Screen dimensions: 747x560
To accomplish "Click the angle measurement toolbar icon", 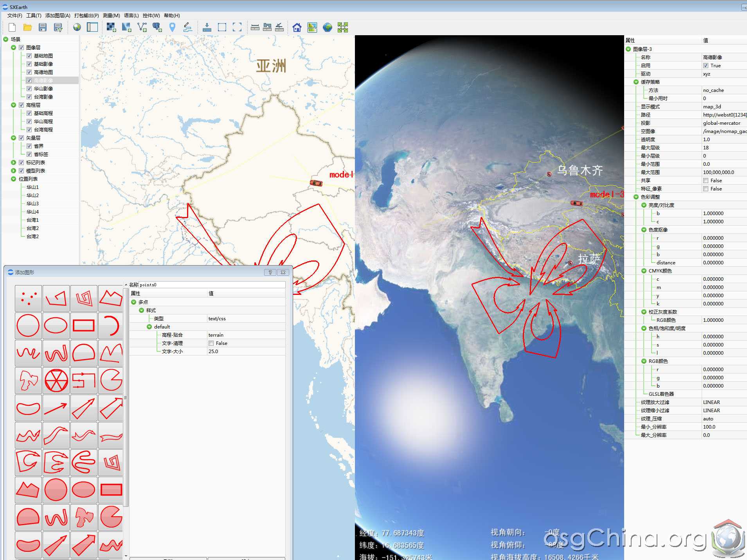I will (279, 27).
